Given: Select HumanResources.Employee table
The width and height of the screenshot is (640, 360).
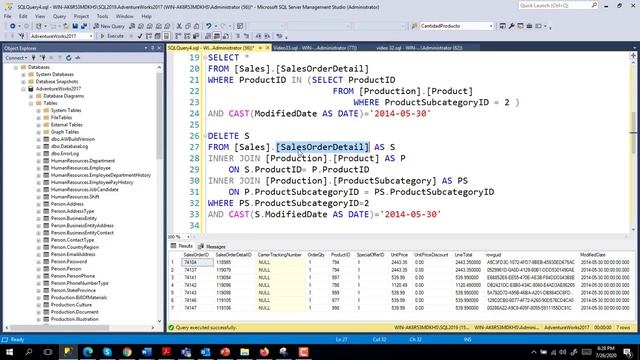Looking at the screenshot, I should [x=80, y=168].
